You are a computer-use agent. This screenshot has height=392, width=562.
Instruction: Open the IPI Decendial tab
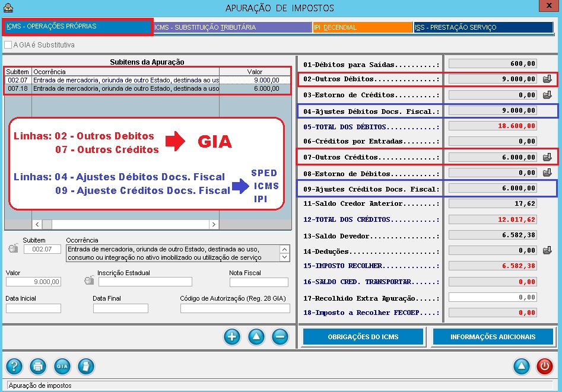click(363, 27)
